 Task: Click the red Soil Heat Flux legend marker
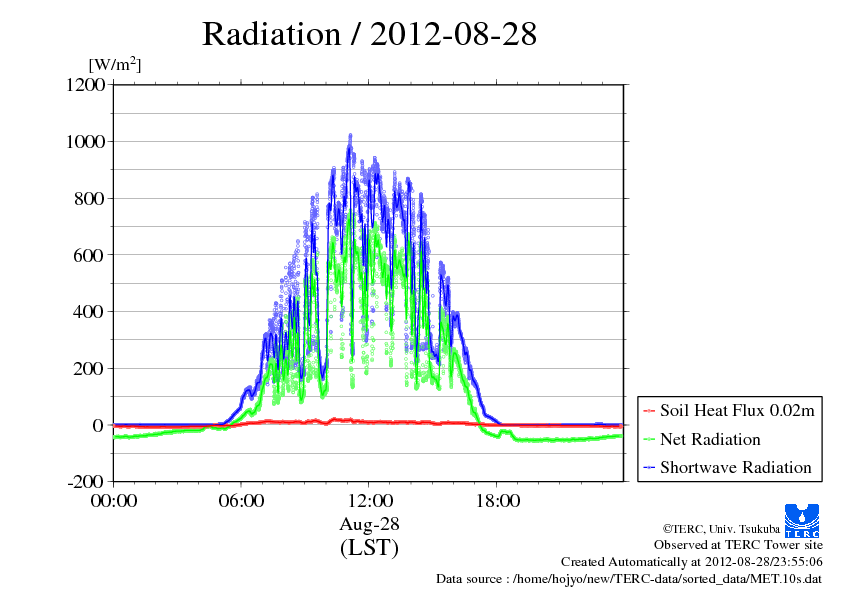pos(649,411)
